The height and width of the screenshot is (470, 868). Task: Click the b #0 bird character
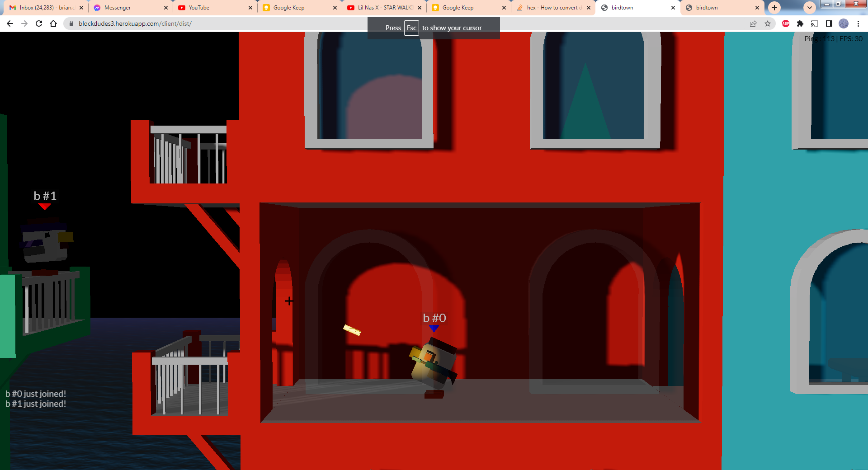[x=434, y=367]
